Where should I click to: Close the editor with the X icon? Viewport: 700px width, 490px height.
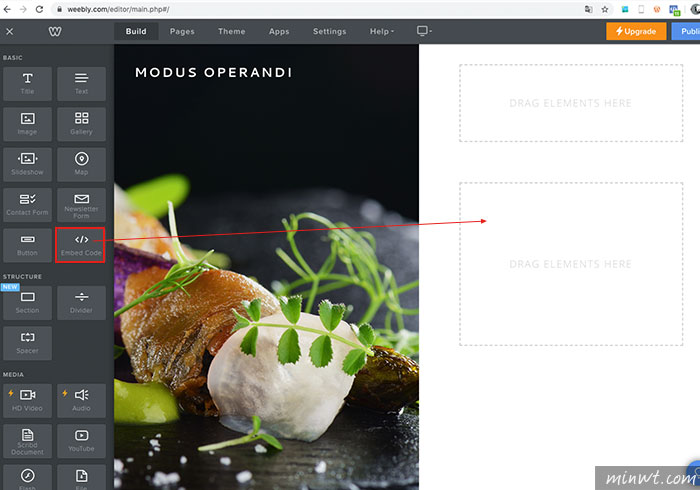pyautogui.click(x=9, y=31)
